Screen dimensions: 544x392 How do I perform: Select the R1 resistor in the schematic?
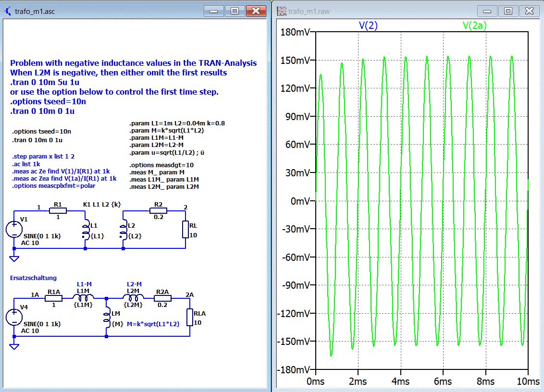point(58,211)
